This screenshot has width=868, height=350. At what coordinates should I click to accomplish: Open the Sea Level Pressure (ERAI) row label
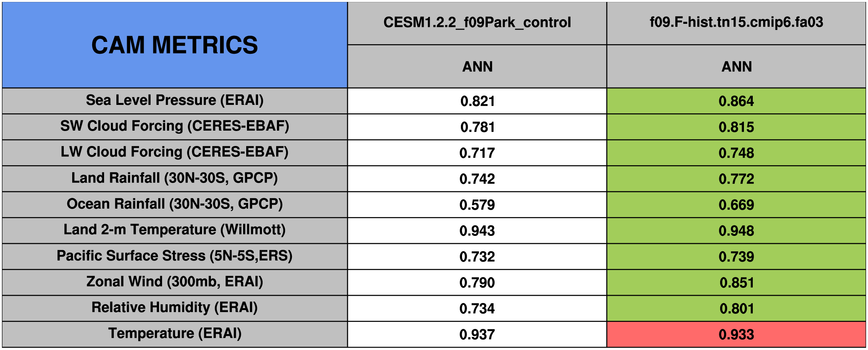175,101
